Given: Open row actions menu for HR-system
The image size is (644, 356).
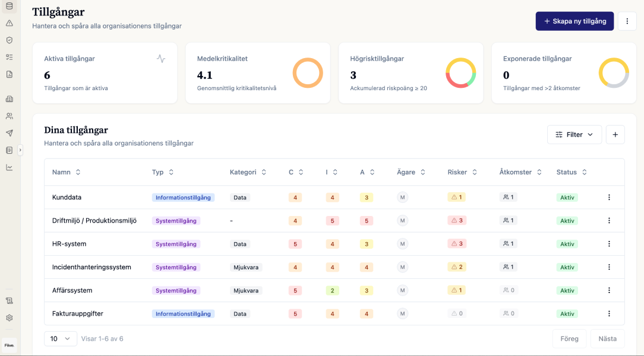Looking at the screenshot, I should point(609,244).
